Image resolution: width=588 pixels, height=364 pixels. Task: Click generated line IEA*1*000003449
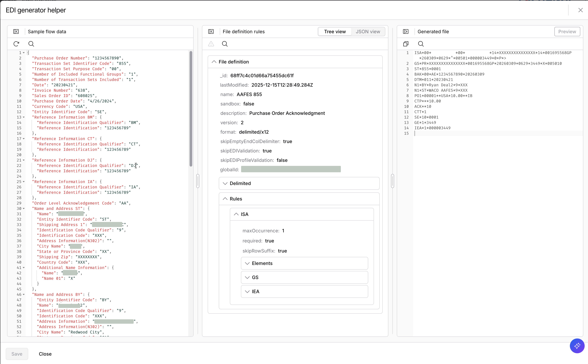point(432,128)
